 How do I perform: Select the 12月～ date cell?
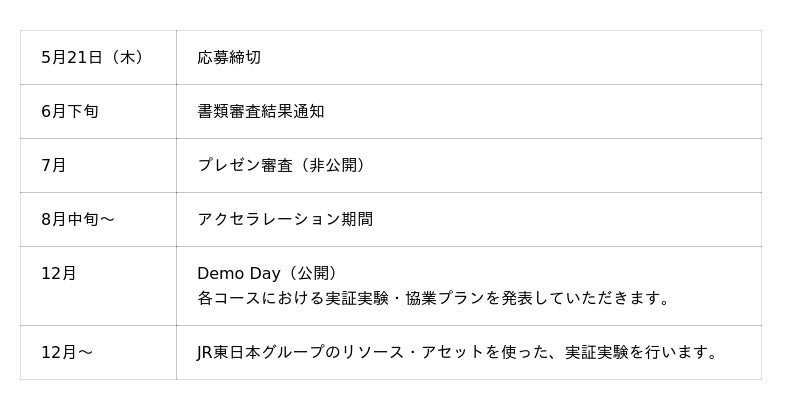pyautogui.click(x=66, y=353)
